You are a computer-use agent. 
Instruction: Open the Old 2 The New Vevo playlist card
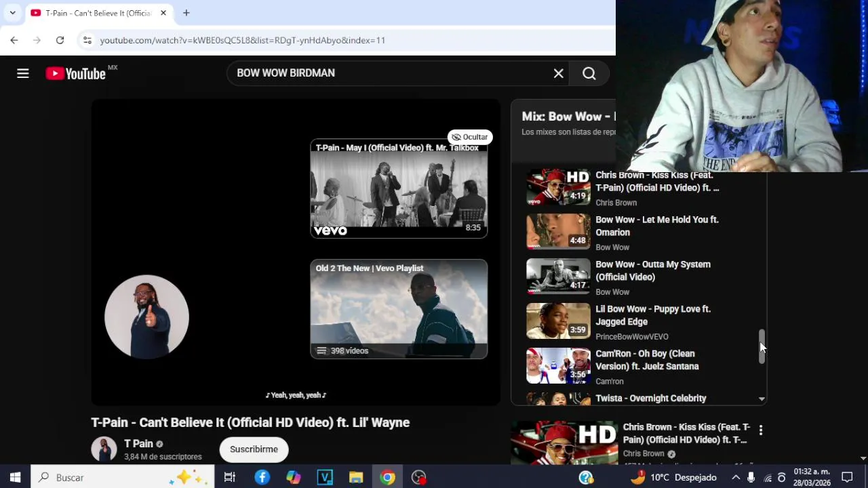pyautogui.click(x=399, y=309)
